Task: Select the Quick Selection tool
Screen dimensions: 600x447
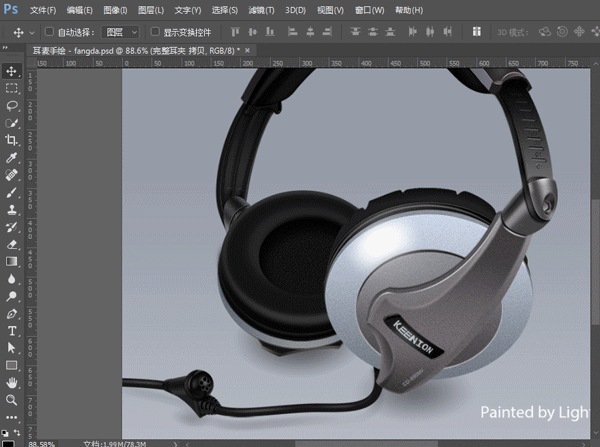Action: click(x=11, y=123)
